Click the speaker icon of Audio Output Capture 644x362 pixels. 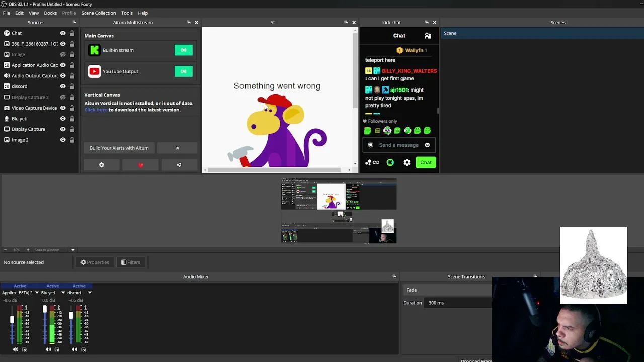coord(7,75)
